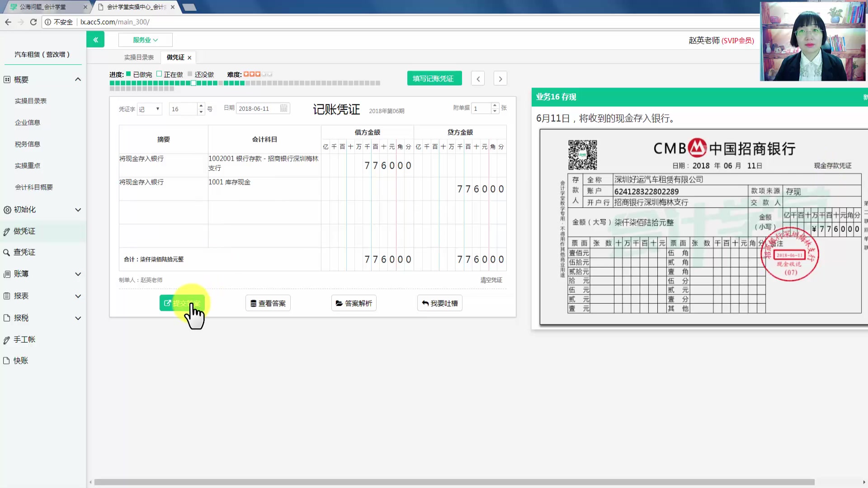Click the 报表 sidebar icon
This screenshot has height=488, width=868.
[x=6, y=296]
